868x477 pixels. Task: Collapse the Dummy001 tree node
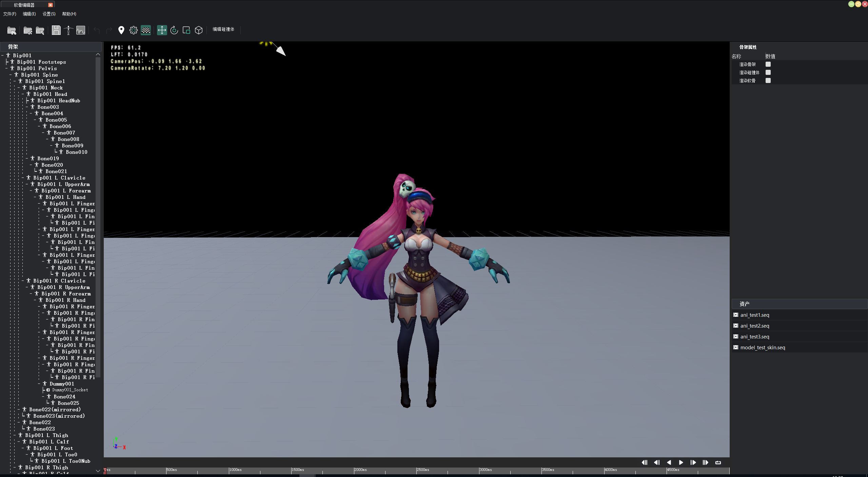click(39, 384)
